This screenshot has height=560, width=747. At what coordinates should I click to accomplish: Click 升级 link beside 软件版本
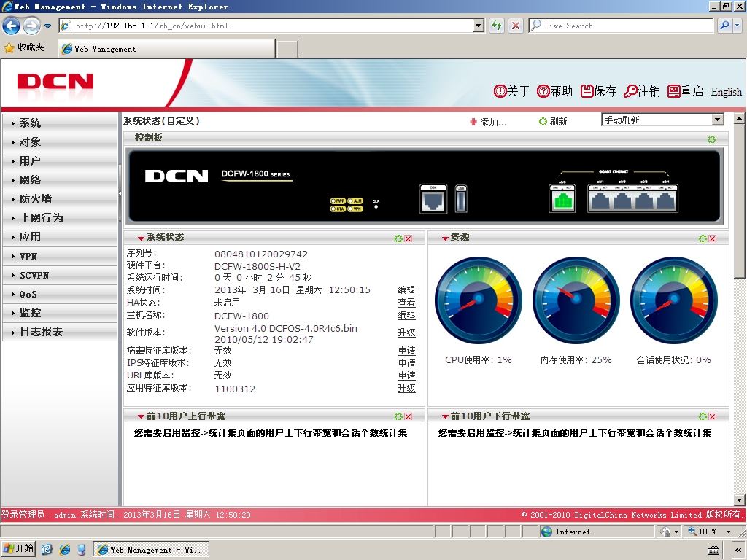406,332
